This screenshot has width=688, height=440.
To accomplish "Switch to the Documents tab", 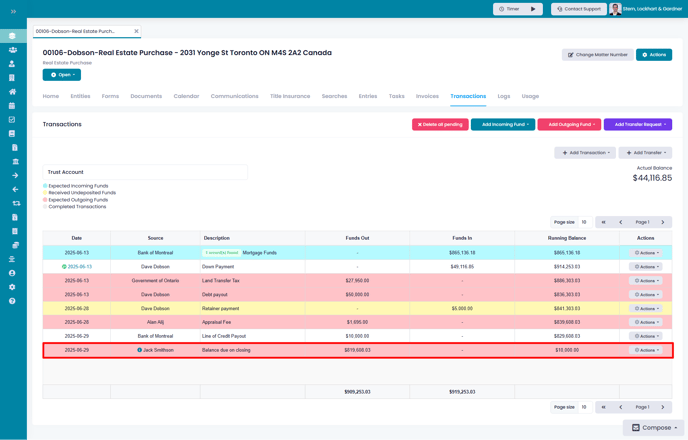I will [x=146, y=96].
